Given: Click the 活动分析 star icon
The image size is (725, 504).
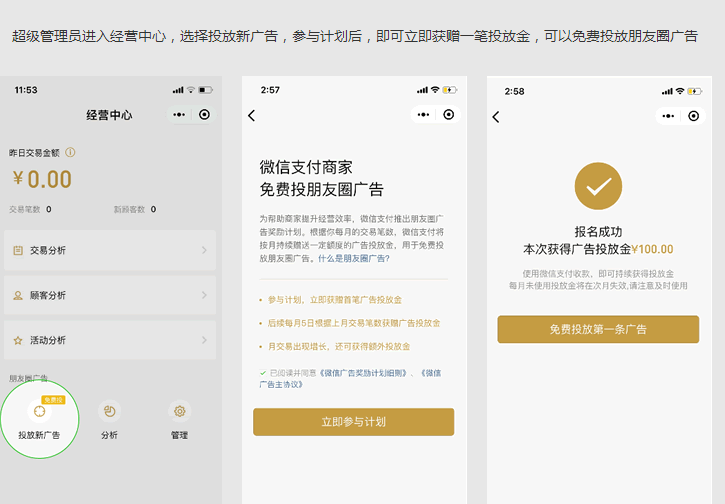Looking at the screenshot, I should pyautogui.click(x=18, y=341).
